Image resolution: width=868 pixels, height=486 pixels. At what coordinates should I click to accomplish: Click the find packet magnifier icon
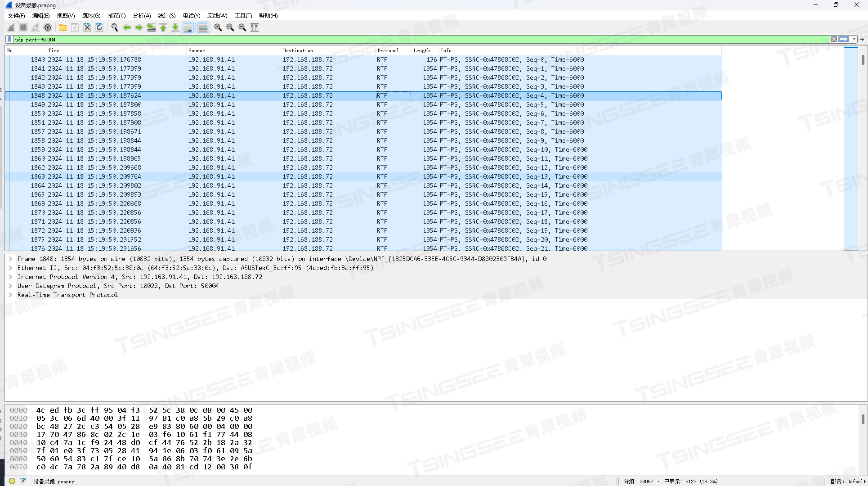115,27
